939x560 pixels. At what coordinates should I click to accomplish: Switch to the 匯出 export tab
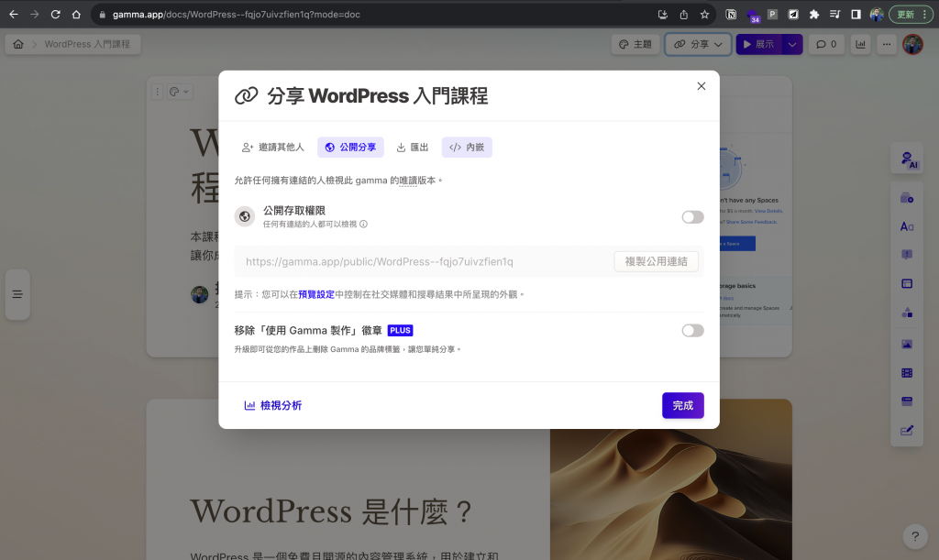tap(413, 148)
